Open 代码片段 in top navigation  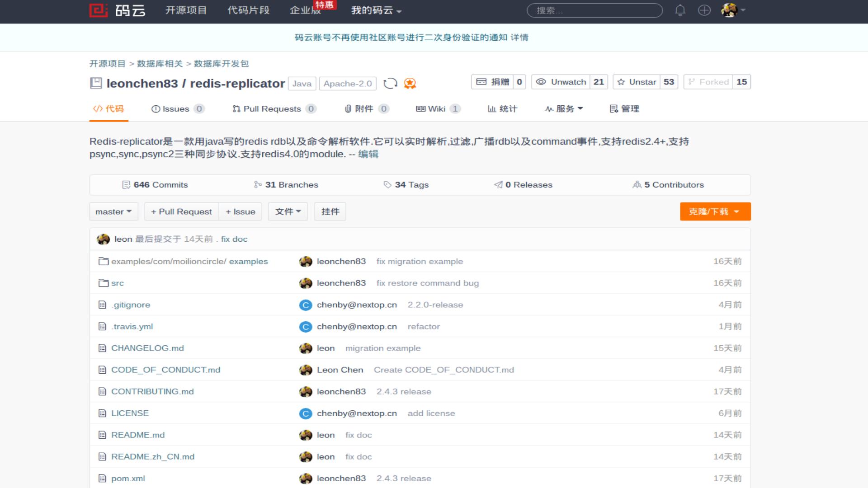[248, 10]
